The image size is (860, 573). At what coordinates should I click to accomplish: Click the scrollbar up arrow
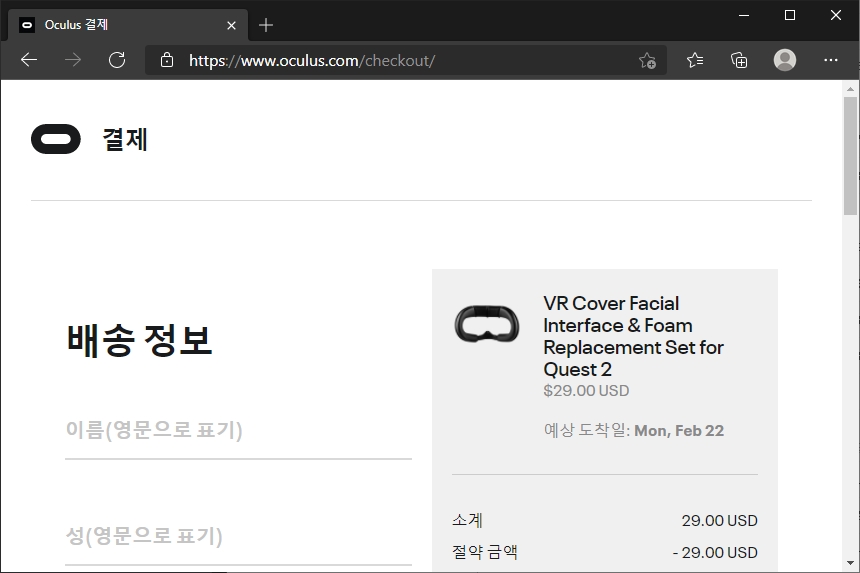click(850, 88)
